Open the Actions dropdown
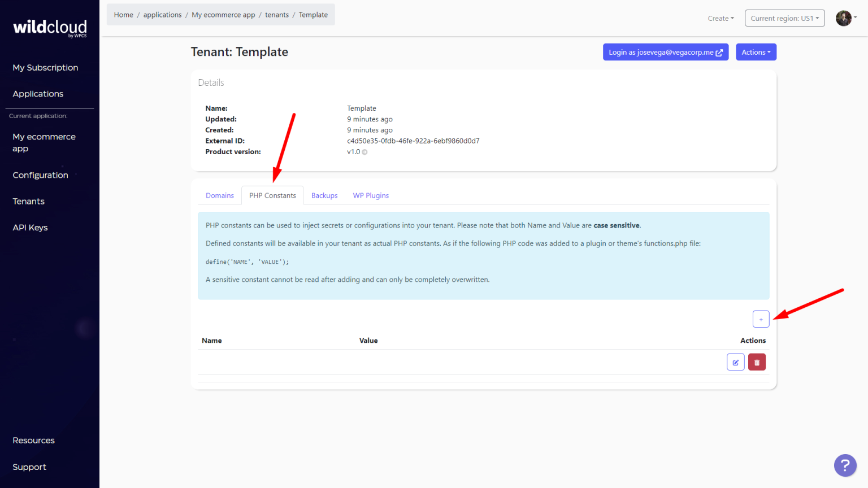The image size is (868, 488). 756,52
